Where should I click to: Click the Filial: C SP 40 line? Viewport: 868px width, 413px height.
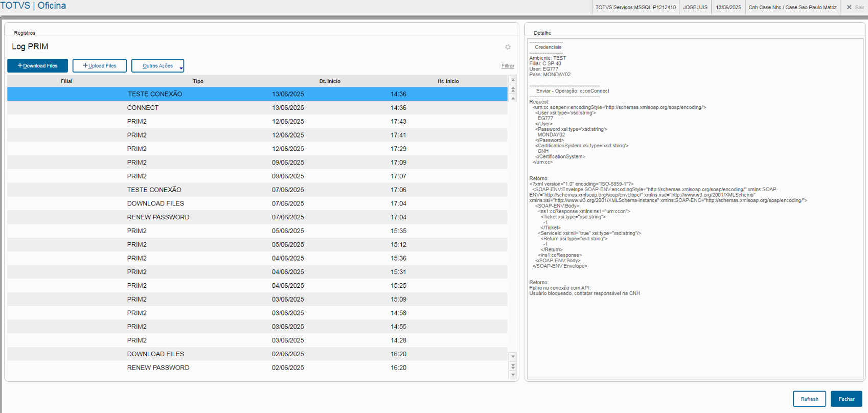(545, 64)
